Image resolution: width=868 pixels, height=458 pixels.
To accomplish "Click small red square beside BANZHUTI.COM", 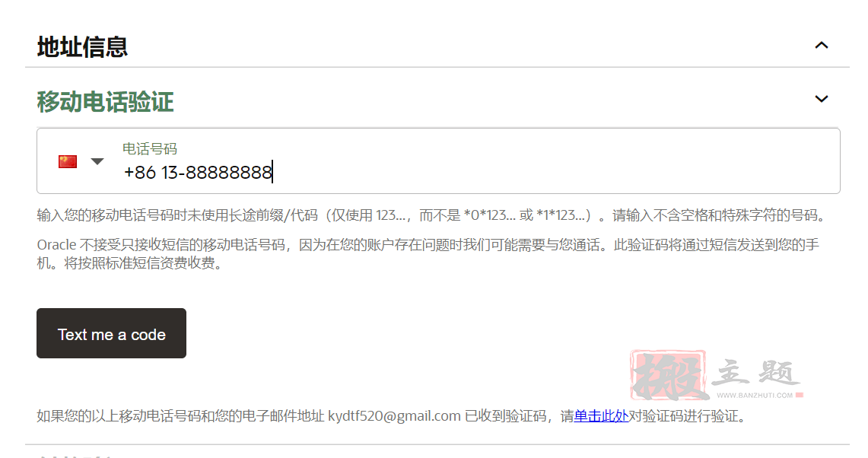I will pos(799,395).
